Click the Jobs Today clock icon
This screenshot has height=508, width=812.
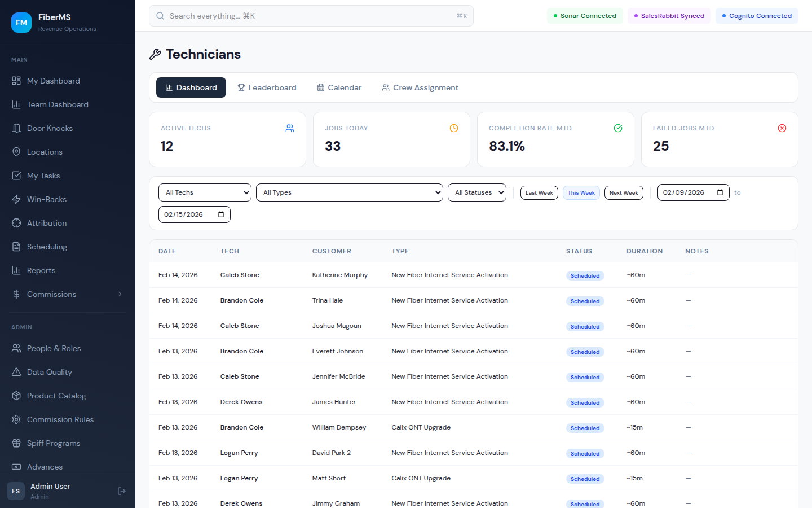(453, 128)
